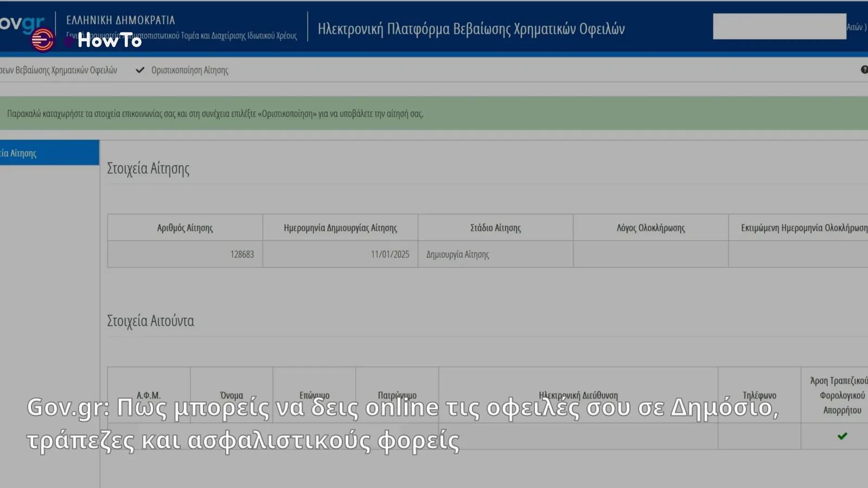Image resolution: width=868 pixels, height=488 pixels.
Task: Select the Αριθμός Αίτησης column header
Action: click(x=185, y=227)
